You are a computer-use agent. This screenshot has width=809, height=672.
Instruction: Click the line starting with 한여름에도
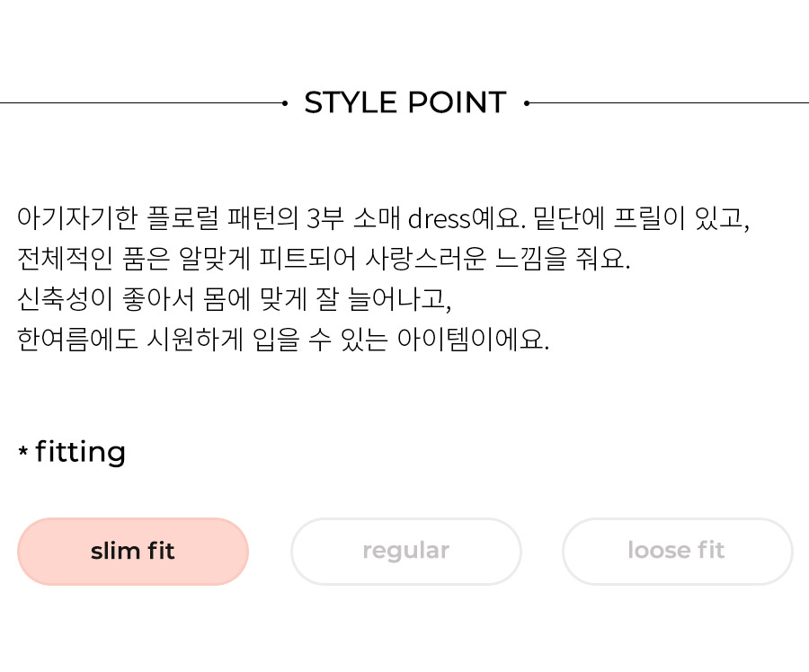(x=283, y=340)
